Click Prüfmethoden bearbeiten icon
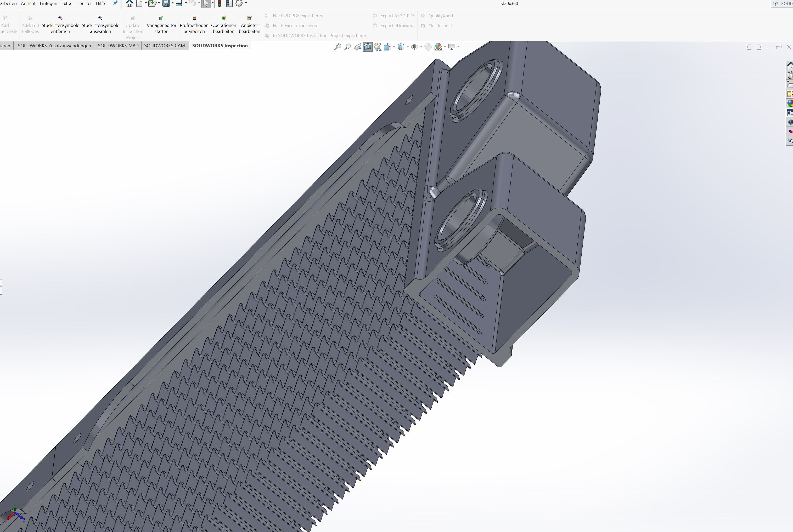This screenshot has width=793, height=532. (x=194, y=18)
